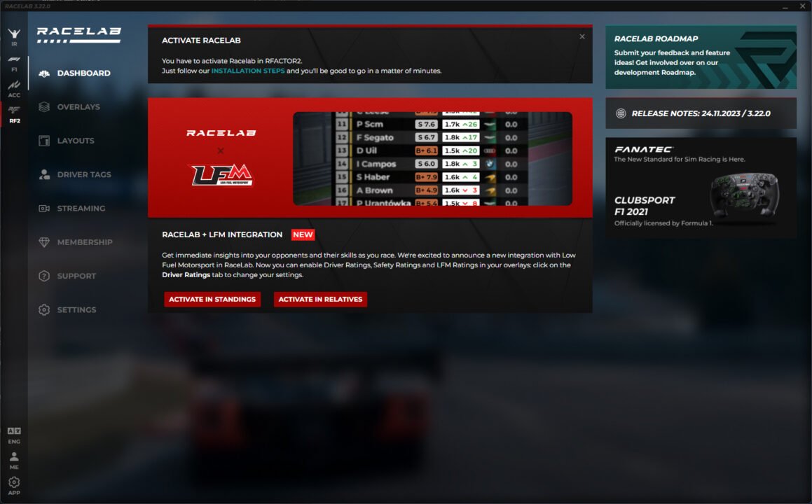Screen dimensions: 812x504
Task: Click Activate in Standings button
Action: click(212, 299)
